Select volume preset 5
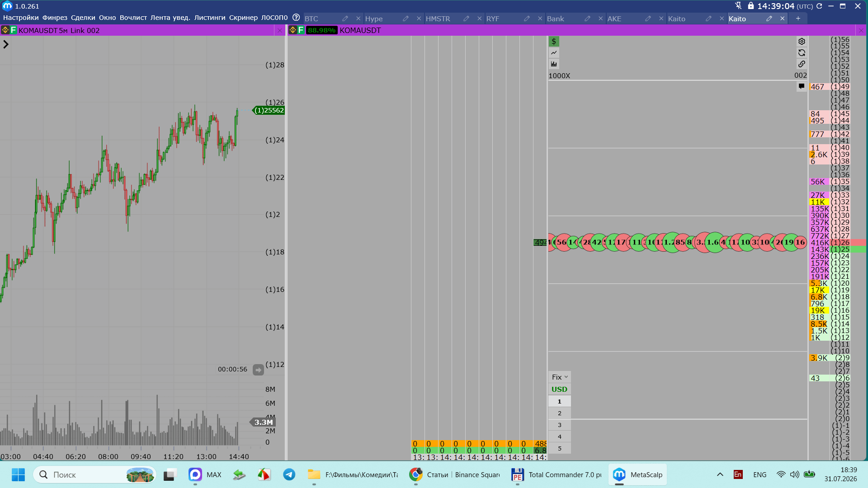This screenshot has height=488, width=868. point(560,448)
